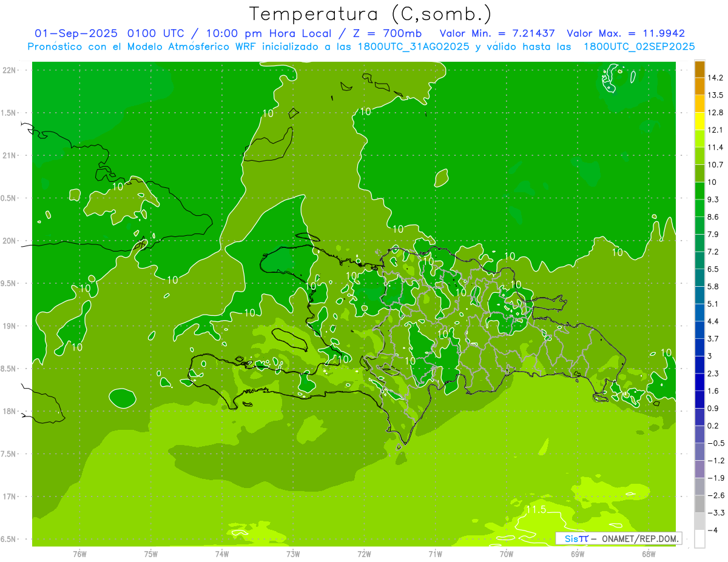
Task: Click the '20N' latitude label
Action: pos(10,241)
